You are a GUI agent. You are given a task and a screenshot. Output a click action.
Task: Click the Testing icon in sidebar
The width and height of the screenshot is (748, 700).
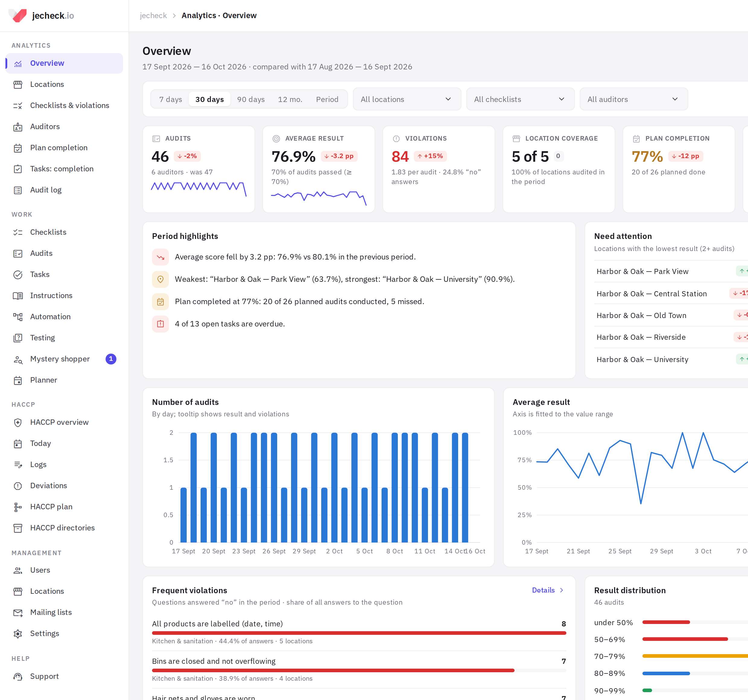pos(18,338)
